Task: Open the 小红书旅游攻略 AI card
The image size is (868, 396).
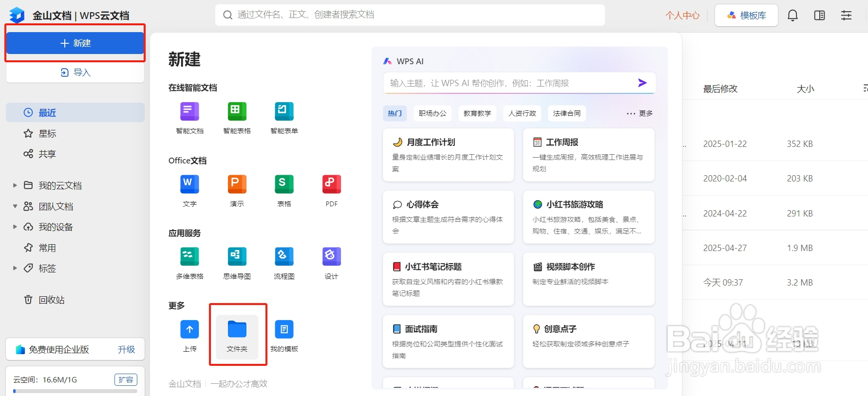Action: click(588, 217)
